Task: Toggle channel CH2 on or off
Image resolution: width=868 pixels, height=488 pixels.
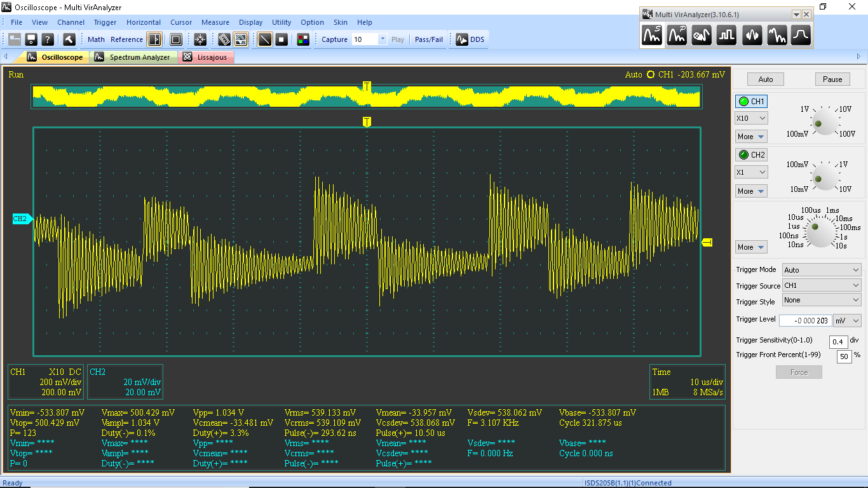Action: pyautogui.click(x=751, y=155)
